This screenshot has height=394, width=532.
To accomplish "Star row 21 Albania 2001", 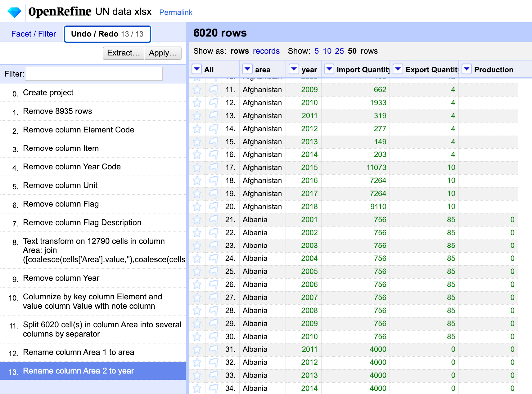I will [197, 220].
